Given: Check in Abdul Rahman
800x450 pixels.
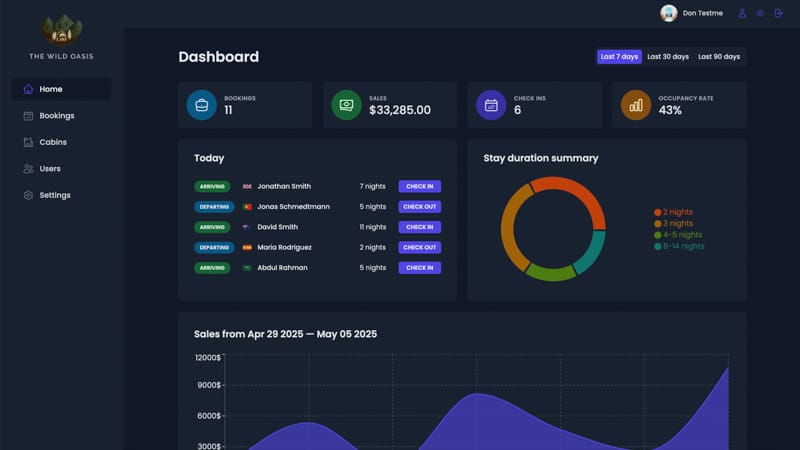Looking at the screenshot, I should point(419,268).
